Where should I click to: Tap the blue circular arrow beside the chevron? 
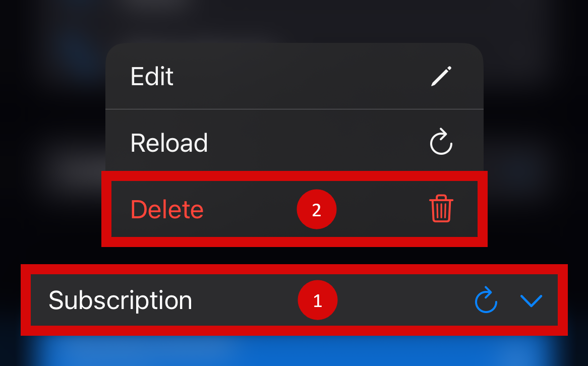(486, 299)
